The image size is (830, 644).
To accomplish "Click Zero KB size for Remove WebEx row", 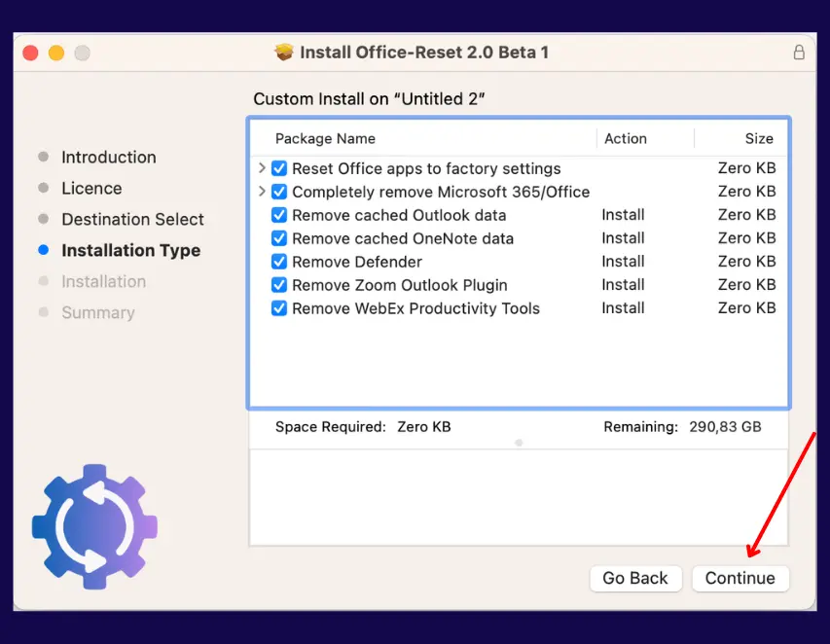I will 747,308.
